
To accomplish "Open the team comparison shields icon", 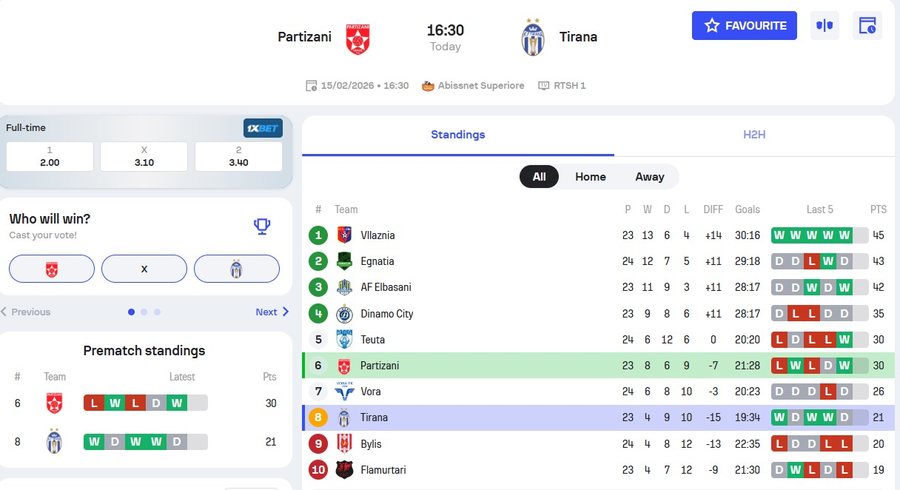I will click(824, 26).
